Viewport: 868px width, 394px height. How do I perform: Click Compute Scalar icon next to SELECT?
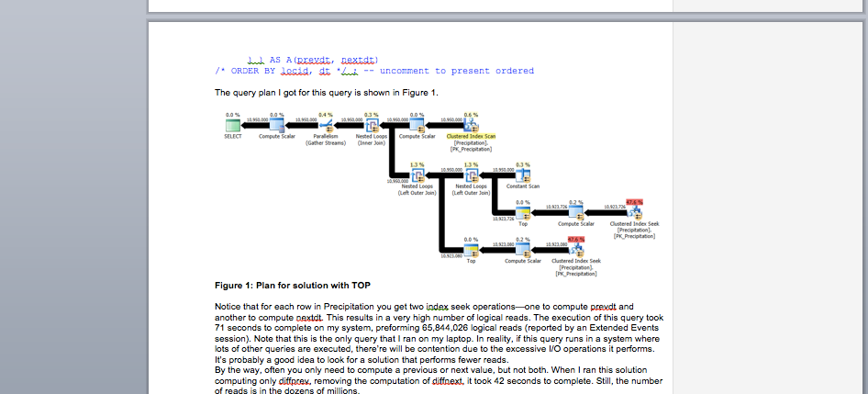(x=276, y=124)
